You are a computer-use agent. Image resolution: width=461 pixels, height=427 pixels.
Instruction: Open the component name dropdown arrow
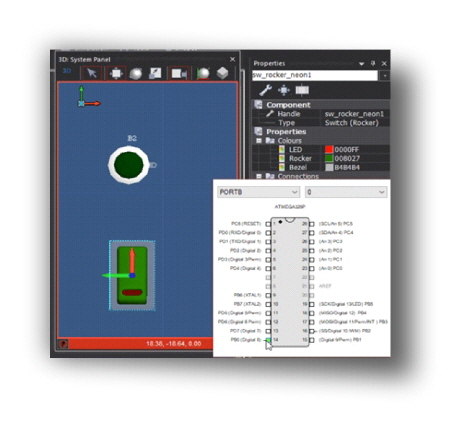(385, 76)
